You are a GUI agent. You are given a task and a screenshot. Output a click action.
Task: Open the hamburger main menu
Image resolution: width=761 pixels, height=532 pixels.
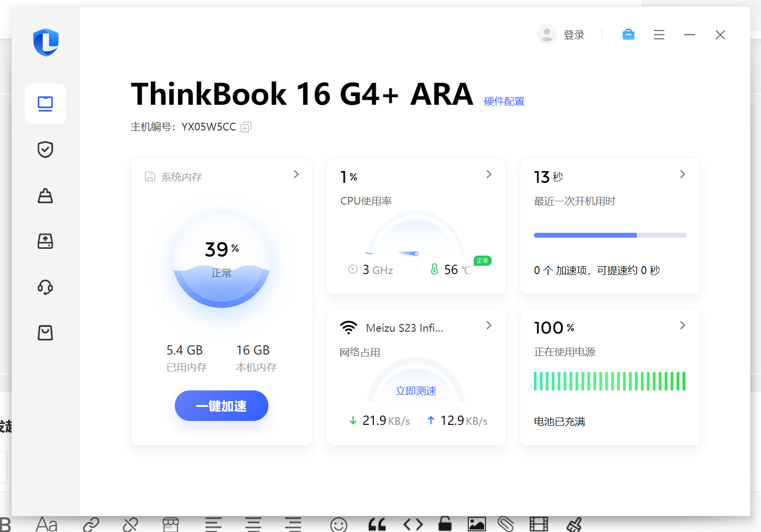pos(659,35)
